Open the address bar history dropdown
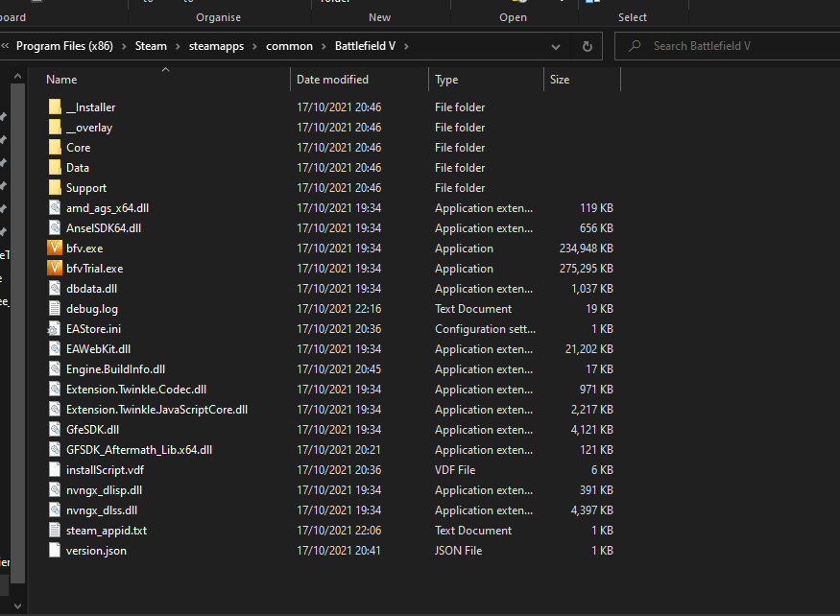This screenshot has width=840, height=616. click(x=556, y=47)
